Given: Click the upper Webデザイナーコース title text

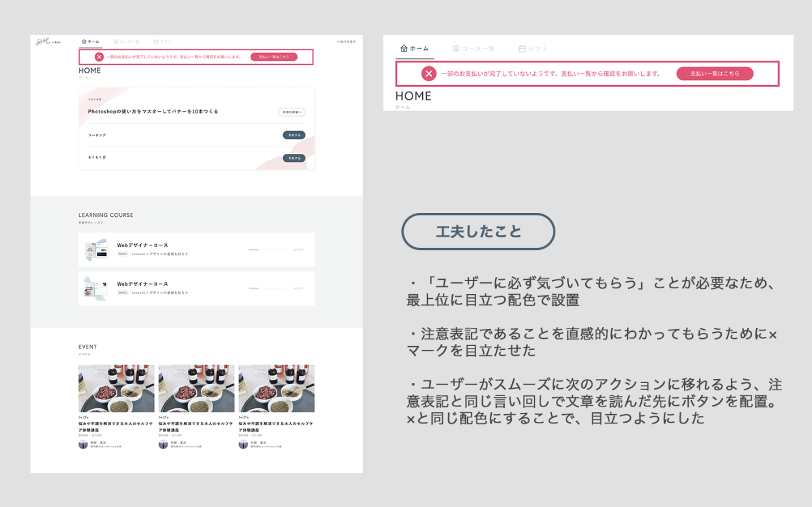Looking at the screenshot, I should 142,245.
